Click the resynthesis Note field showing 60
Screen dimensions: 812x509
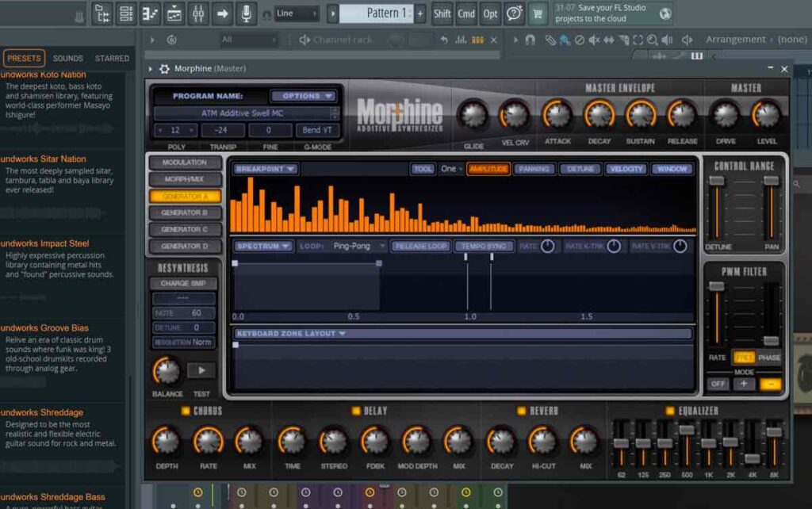pos(184,313)
